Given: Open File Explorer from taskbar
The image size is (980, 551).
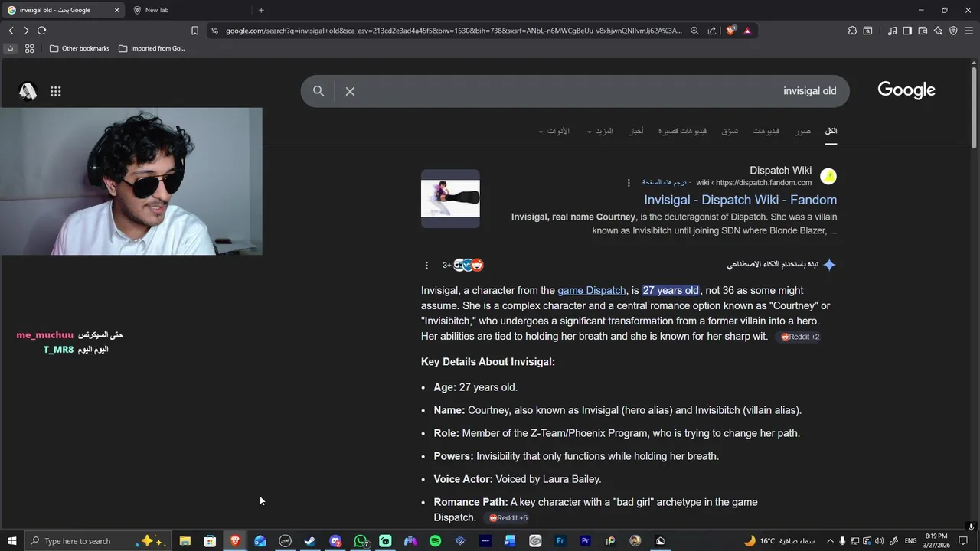Looking at the screenshot, I should point(185,541).
